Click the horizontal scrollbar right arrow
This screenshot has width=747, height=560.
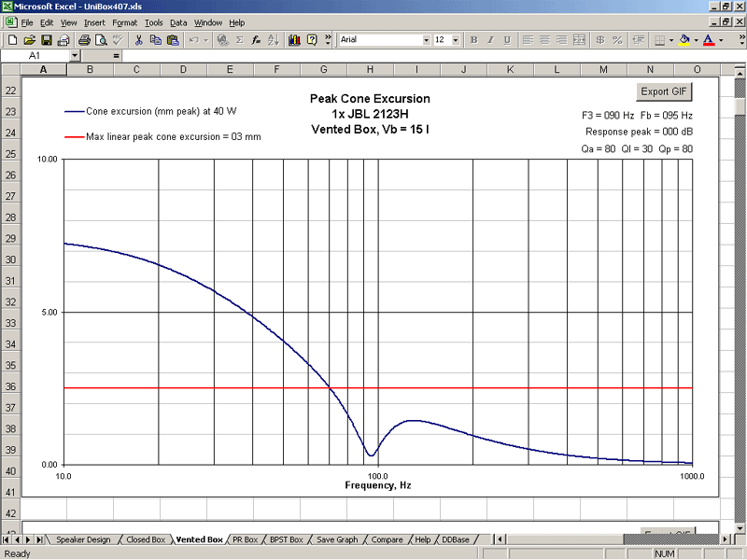(726, 539)
